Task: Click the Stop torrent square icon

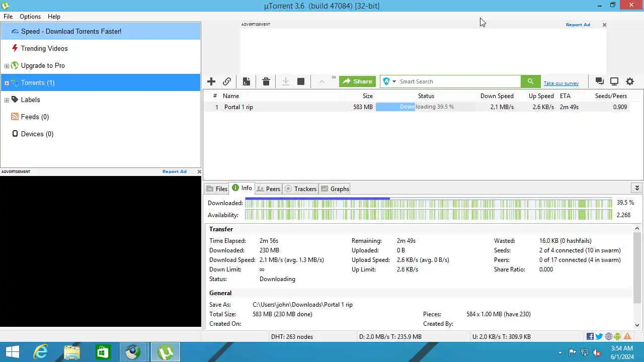Action: (x=301, y=81)
